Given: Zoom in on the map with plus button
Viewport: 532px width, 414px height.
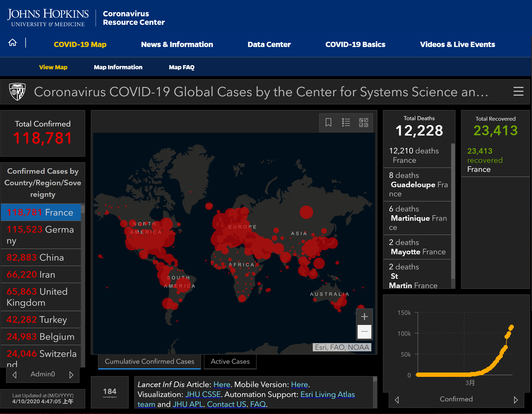Looking at the screenshot, I should tap(364, 316).
